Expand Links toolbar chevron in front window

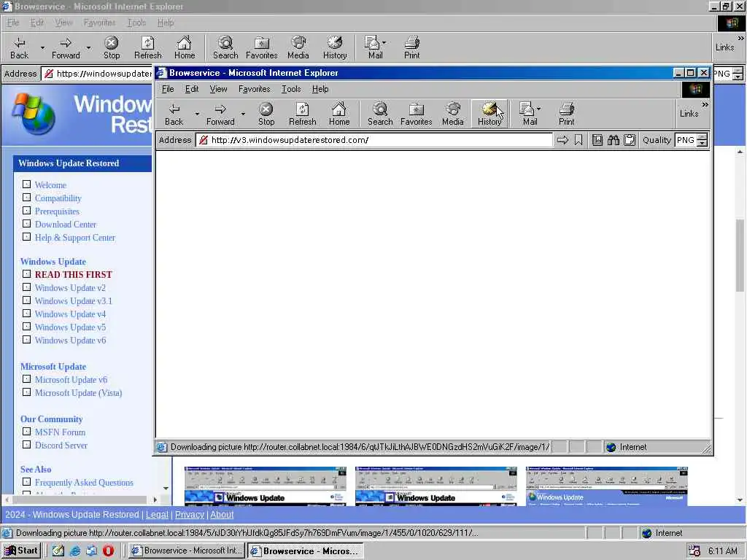click(705, 104)
